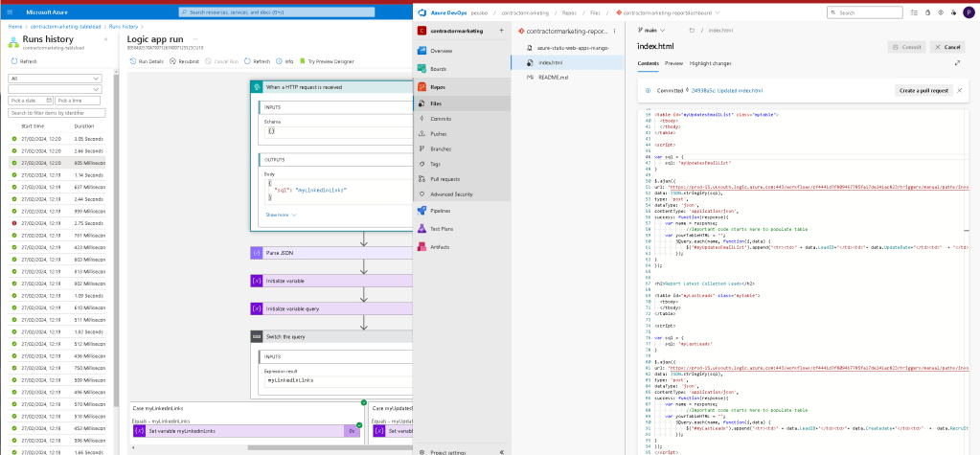Click the Try Preview Designer button
The height and width of the screenshot is (455, 980).
point(327,61)
